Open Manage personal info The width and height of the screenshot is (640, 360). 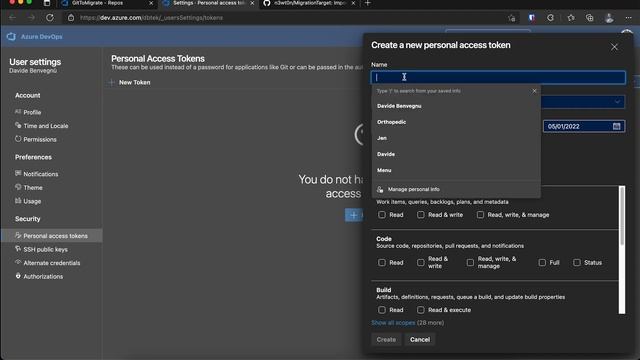point(456,189)
